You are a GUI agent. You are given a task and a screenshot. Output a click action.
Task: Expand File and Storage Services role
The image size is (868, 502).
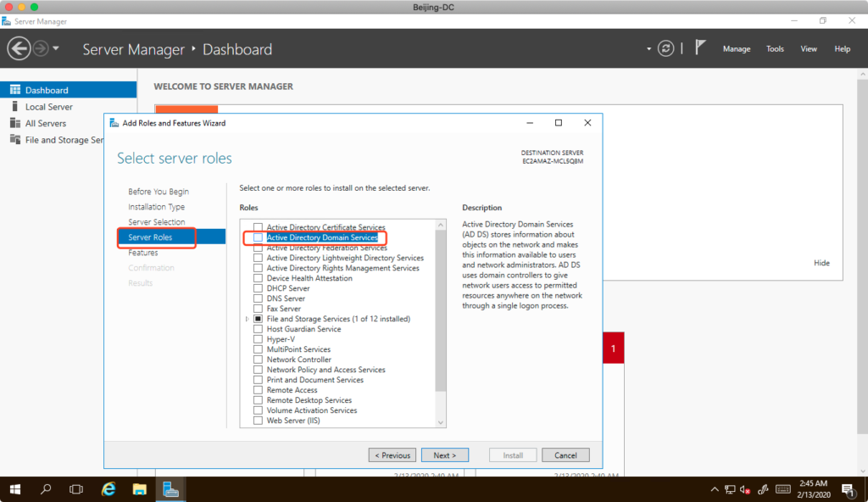pos(247,319)
